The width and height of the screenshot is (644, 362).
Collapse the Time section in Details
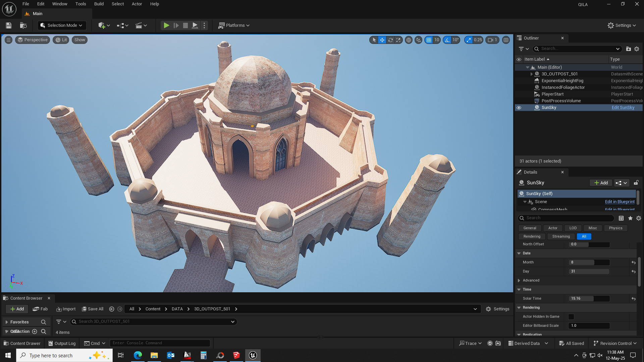pyautogui.click(x=519, y=290)
